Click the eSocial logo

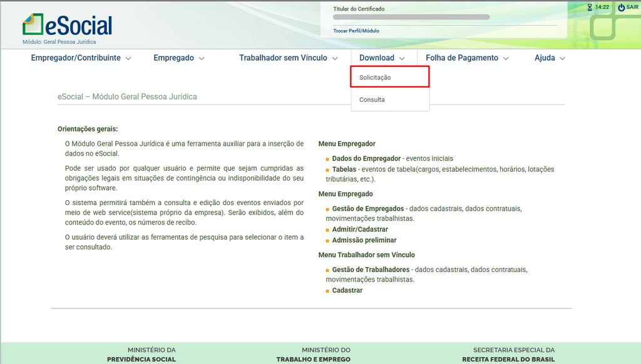point(67,25)
